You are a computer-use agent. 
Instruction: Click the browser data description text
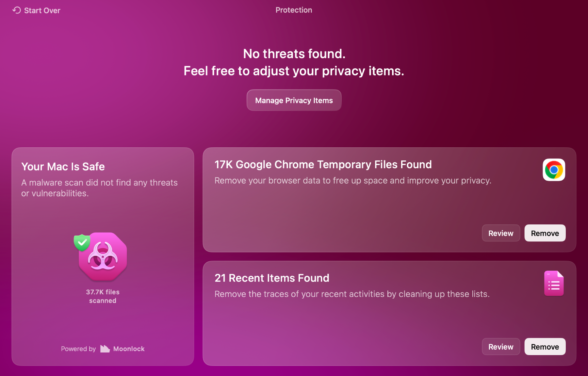pos(353,180)
